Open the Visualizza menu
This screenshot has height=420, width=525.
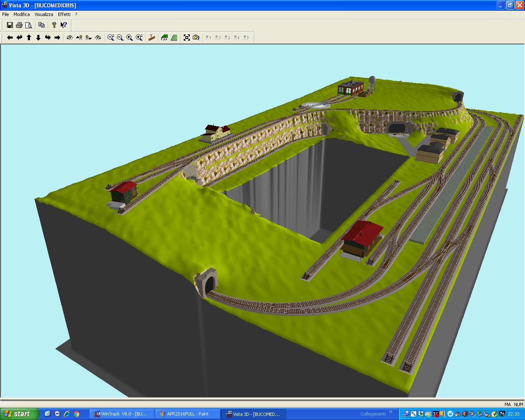(44, 14)
